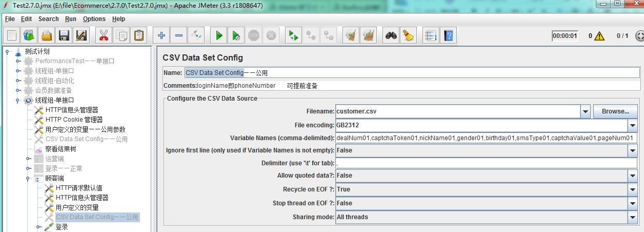Screen dimensions: 644x232
Task: Click the Clear results broom icon
Action: tap(351, 36)
